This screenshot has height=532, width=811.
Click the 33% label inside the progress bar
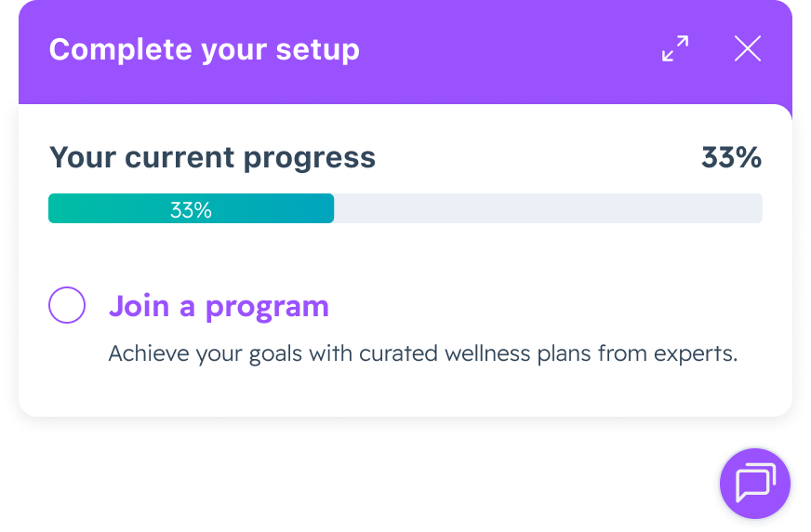(x=191, y=210)
